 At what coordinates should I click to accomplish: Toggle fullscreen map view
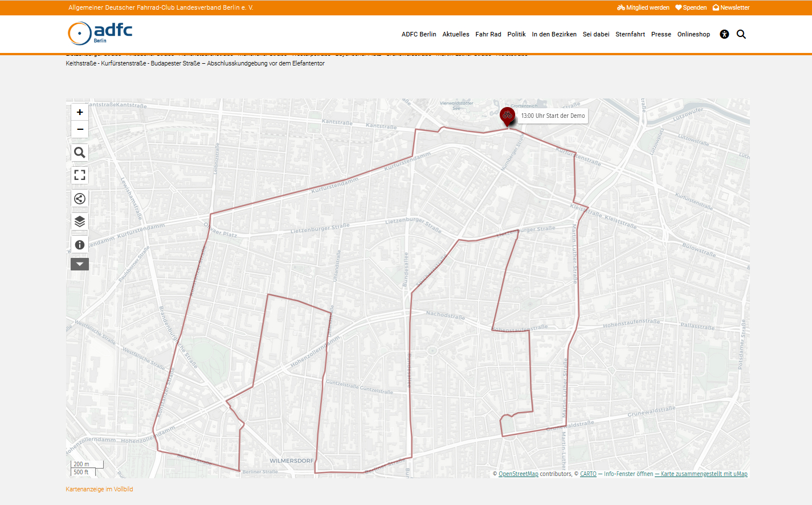point(80,175)
